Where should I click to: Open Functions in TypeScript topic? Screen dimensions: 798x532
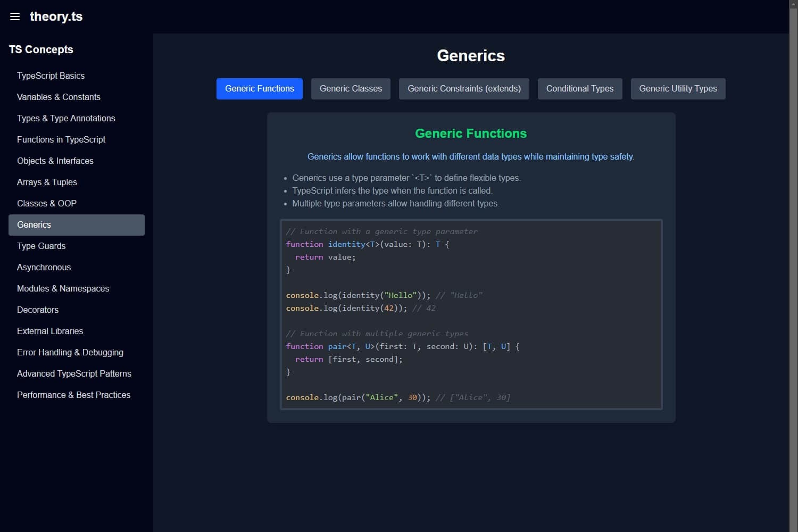tap(77, 140)
